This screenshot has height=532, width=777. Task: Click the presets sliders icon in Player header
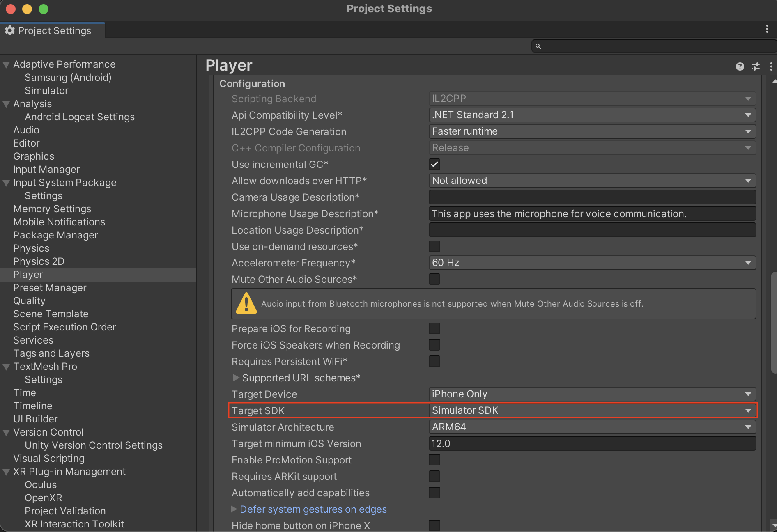[756, 66]
